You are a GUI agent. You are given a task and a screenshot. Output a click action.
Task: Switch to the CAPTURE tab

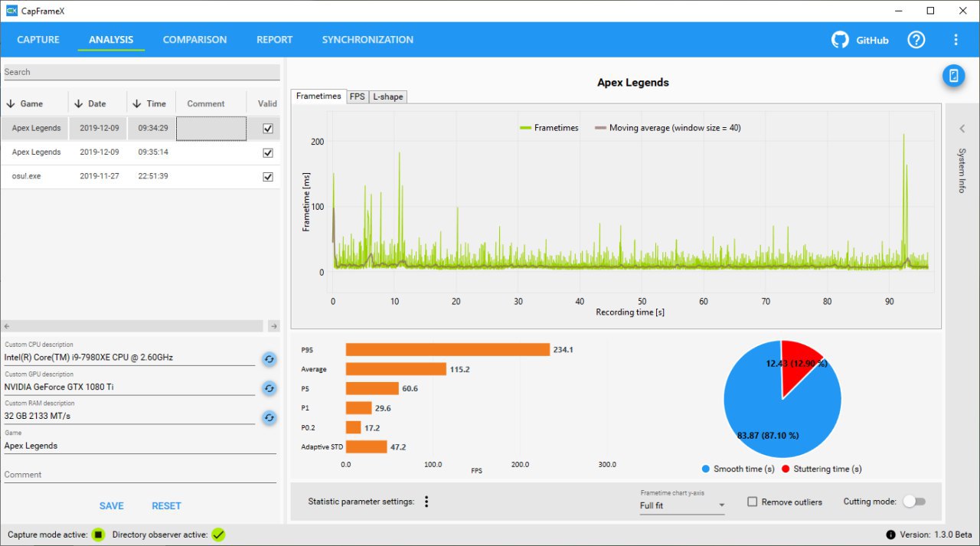[x=38, y=40]
